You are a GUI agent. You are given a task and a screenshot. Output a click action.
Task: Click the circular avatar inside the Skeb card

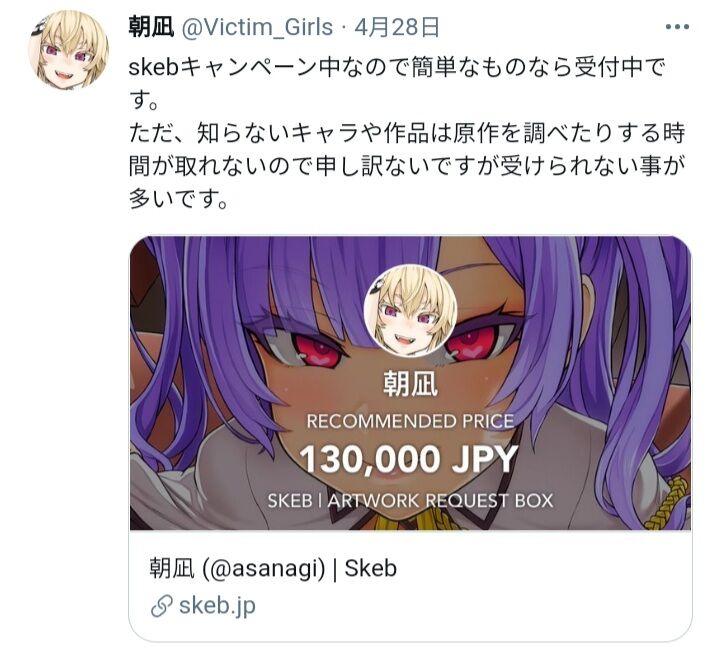point(411,311)
